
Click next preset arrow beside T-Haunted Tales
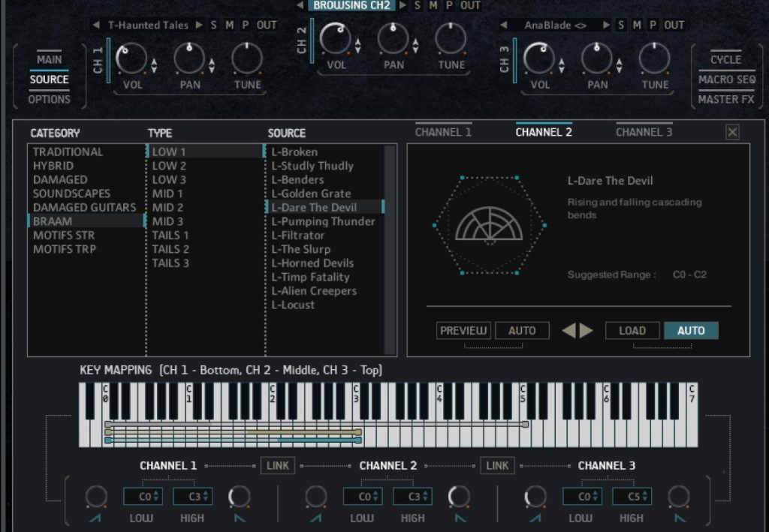tap(199, 25)
